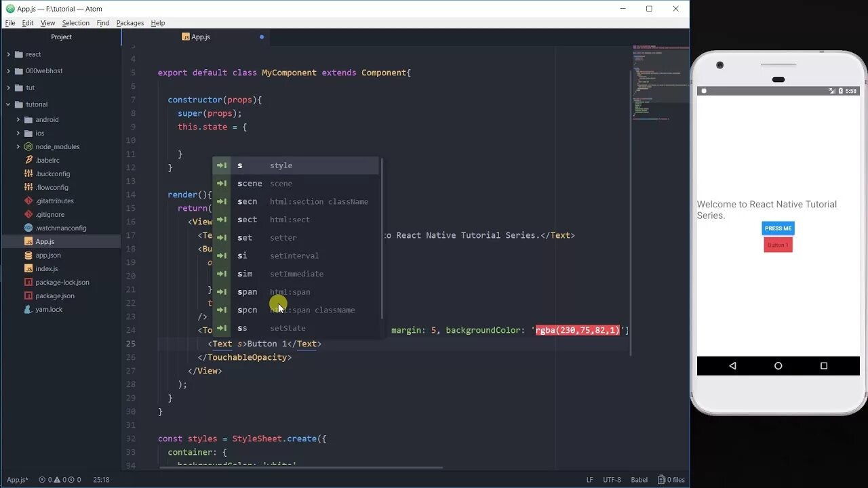Image resolution: width=868 pixels, height=488 pixels.
Task: Click the .babelrc file icon
Action: [x=28, y=160]
